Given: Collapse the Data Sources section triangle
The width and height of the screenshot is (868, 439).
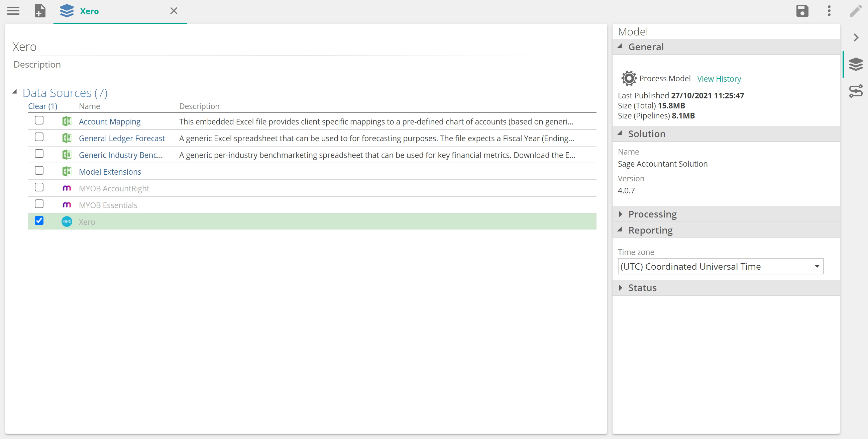Looking at the screenshot, I should click(x=14, y=92).
